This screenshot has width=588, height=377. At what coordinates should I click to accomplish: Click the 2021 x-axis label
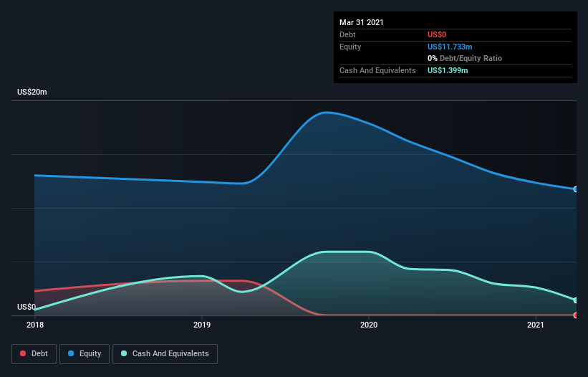(x=536, y=325)
